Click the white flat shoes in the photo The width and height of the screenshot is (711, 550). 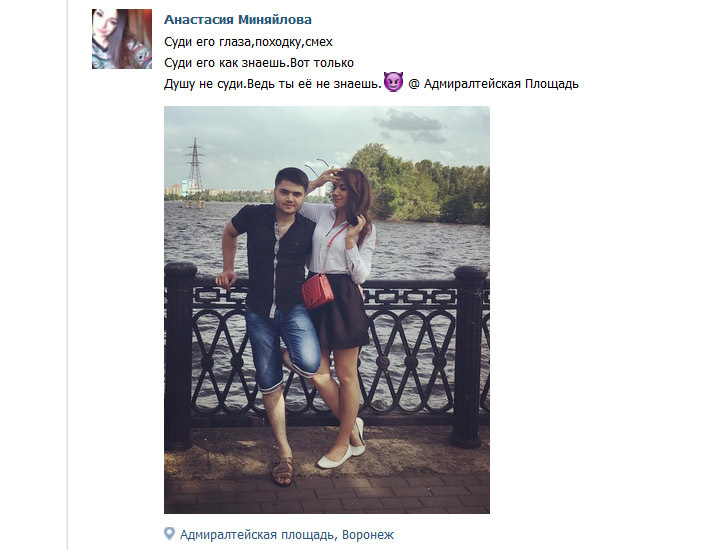pos(342,447)
